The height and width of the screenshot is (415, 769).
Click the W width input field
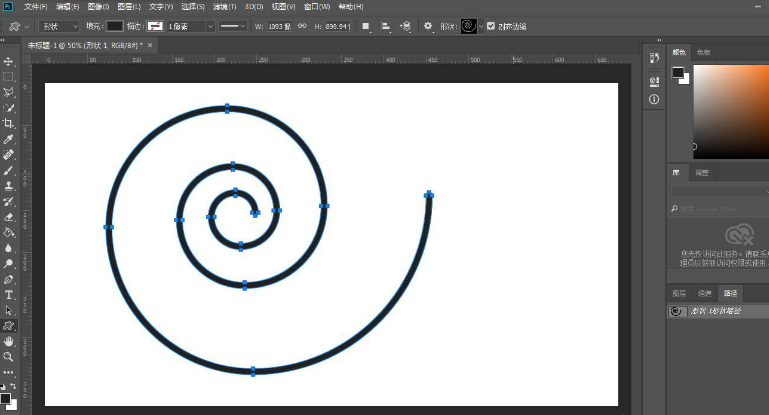[x=279, y=26]
